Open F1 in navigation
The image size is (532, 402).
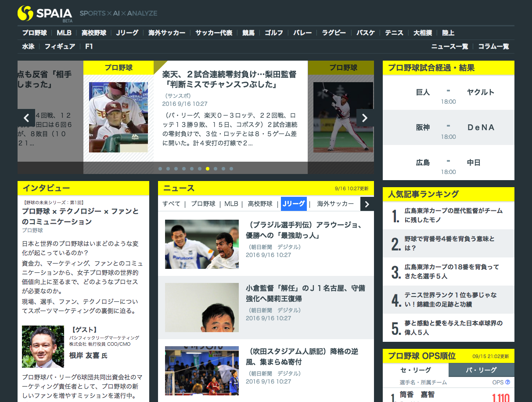tap(89, 46)
